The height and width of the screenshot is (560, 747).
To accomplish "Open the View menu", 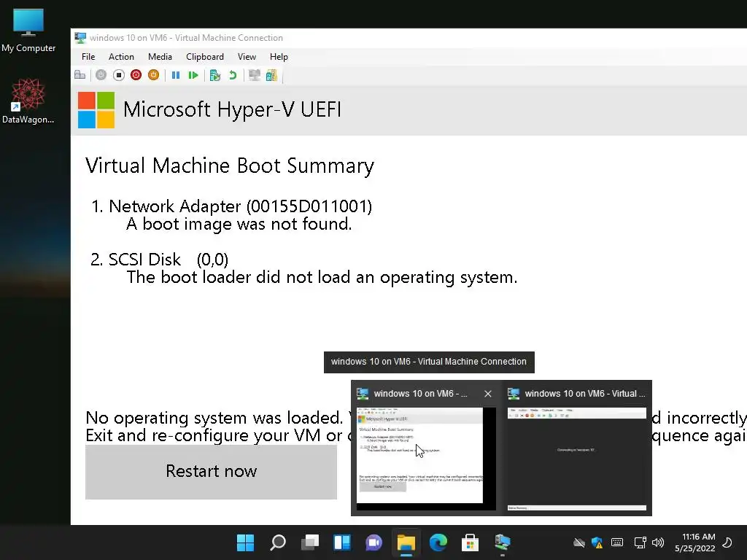I will tap(247, 57).
